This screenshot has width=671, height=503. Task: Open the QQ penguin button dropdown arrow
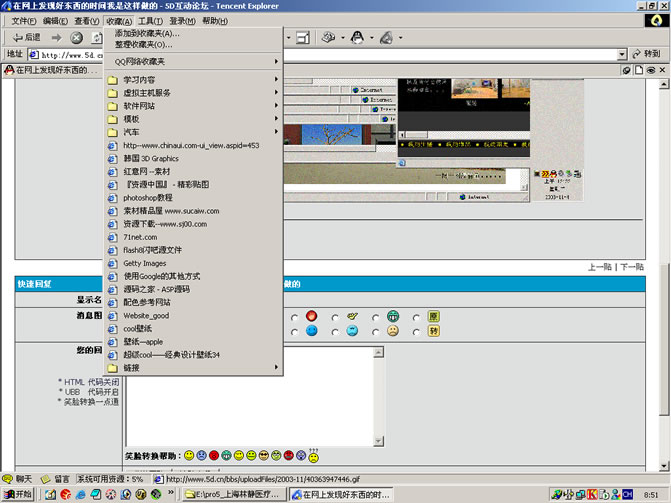pos(371,38)
